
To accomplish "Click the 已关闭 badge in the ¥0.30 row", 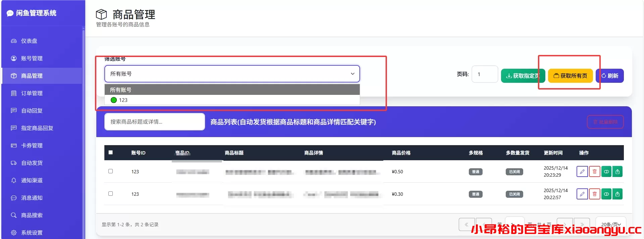I will click(x=514, y=194).
